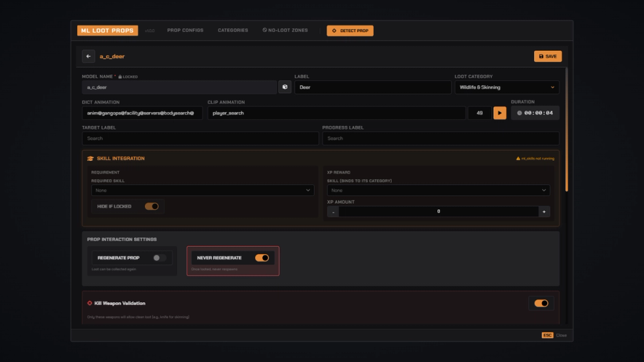Open the Prop Configs tab
This screenshot has width=644, height=362.
click(x=185, y=30)
